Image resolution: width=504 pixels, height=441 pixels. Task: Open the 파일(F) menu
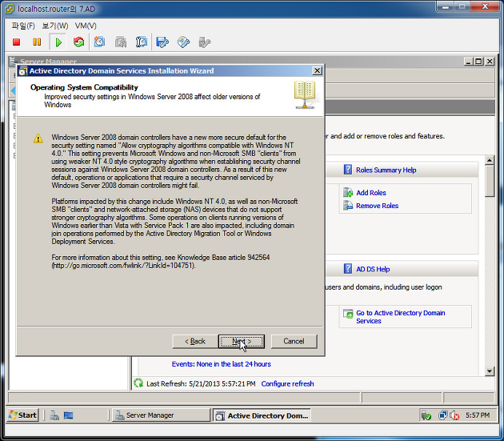(23, 26)
